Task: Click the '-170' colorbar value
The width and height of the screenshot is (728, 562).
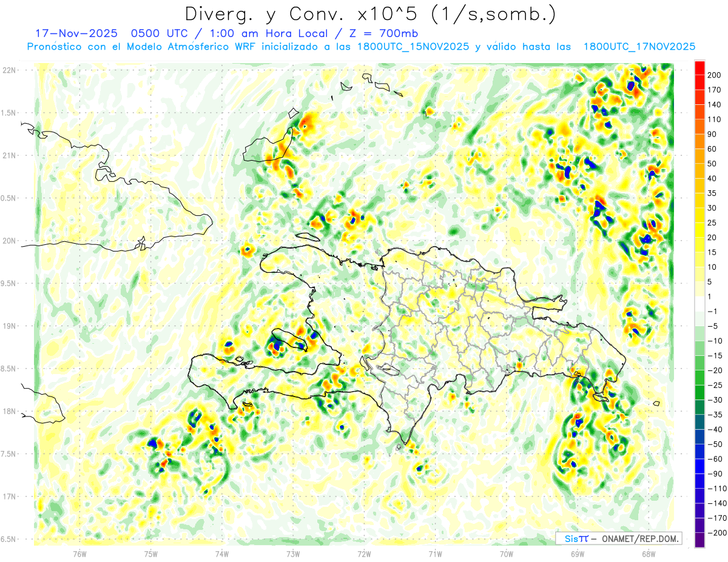Action: 718,518
